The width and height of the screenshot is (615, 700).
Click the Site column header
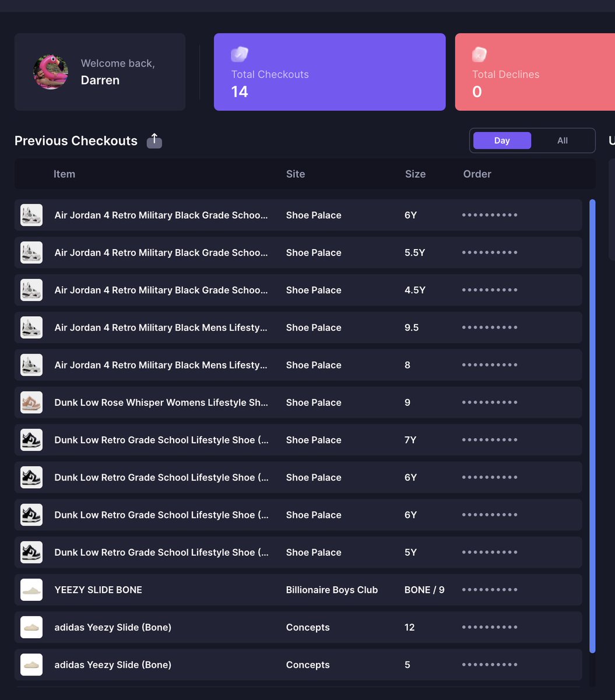point(296,174)
